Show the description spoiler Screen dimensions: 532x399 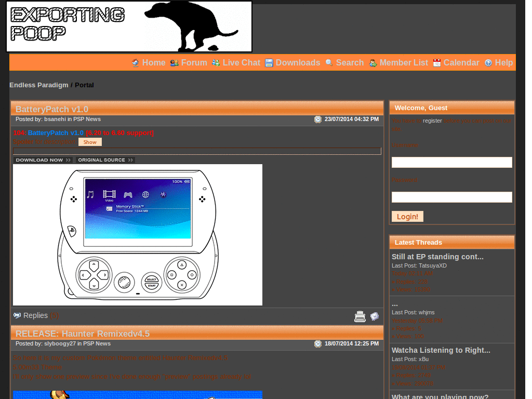point(90,142)
